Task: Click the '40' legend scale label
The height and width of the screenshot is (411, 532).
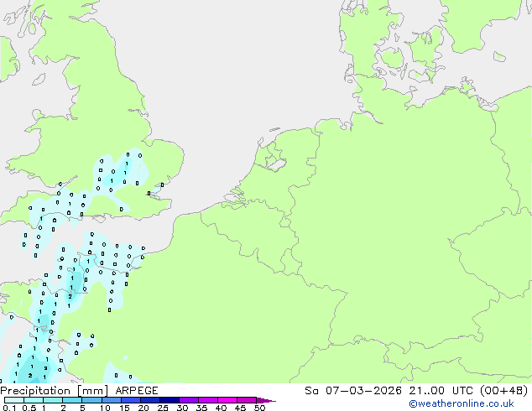Action: pyautogui.click(x=221, y=408)
